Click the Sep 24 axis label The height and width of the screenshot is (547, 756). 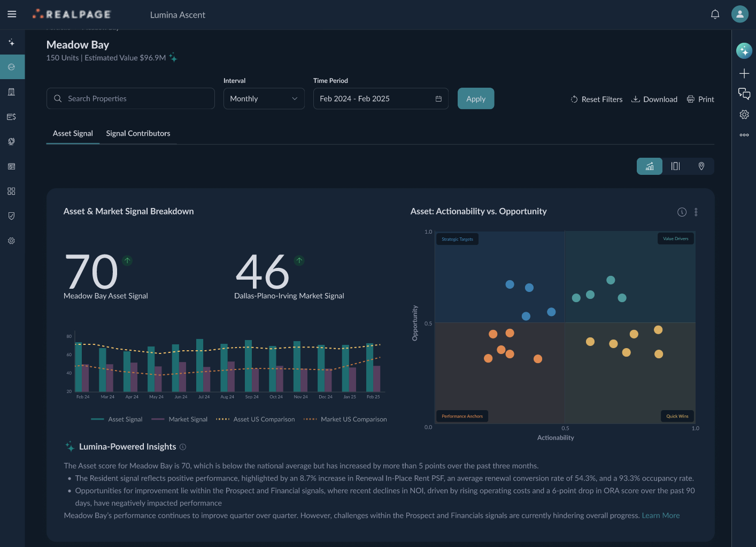coord(252,397)
